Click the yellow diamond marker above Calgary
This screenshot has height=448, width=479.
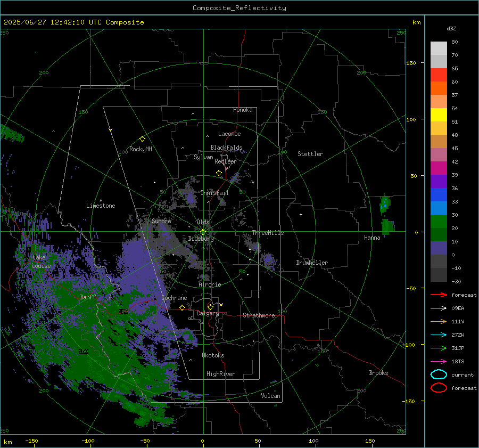[x=210, y=307]
